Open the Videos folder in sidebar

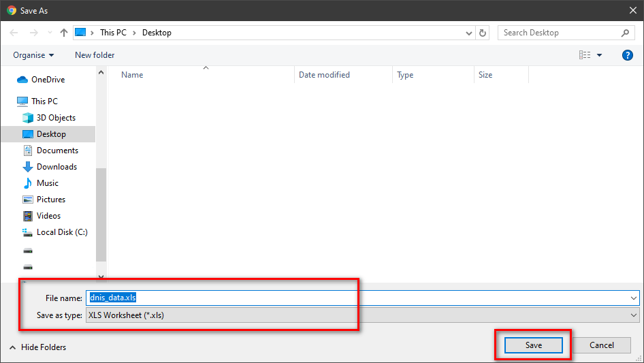[x=48, y=216]
